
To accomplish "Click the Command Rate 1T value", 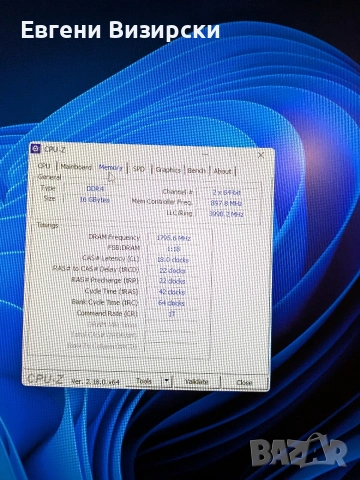I will coord(172,314).
